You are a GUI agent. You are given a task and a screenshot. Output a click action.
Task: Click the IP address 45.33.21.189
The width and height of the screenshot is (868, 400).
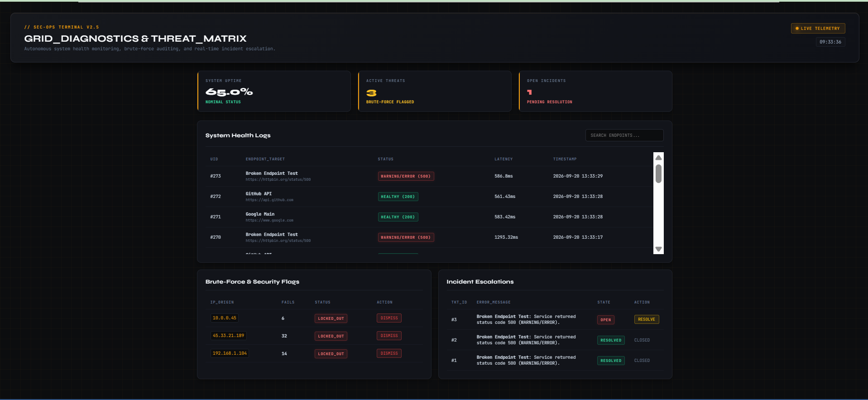click(228, 336)
